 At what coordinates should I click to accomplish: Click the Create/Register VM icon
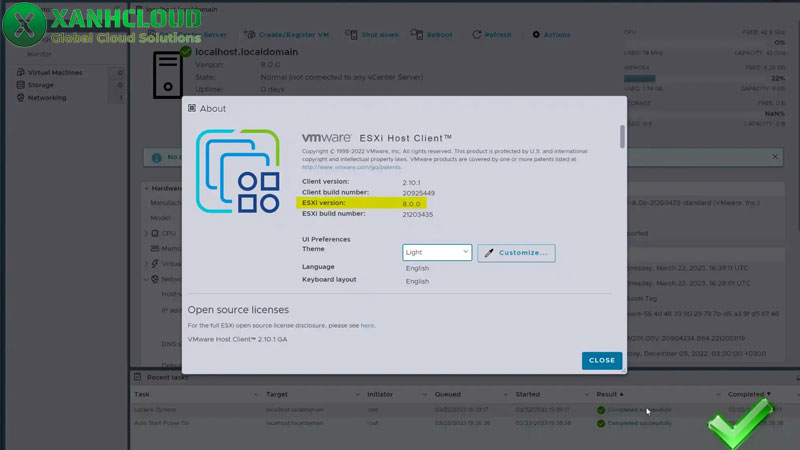pyautogui.click(x=249, y=34)
